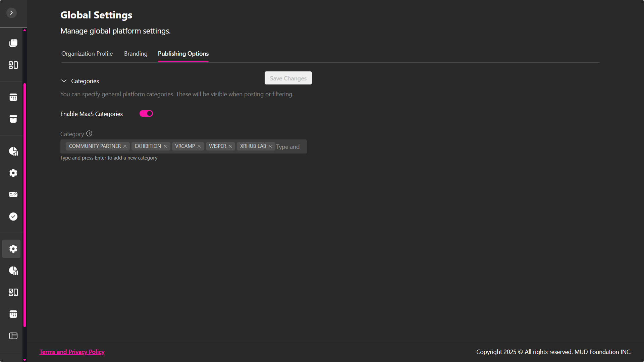Screen dimensions: 644x362
Task: Open the stacked copies icon in sidebar
Action: pos(13,43)
